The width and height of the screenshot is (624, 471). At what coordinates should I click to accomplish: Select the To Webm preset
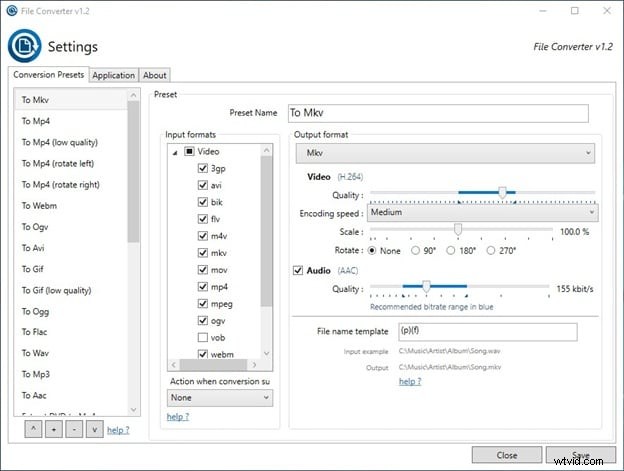point(71,206)
